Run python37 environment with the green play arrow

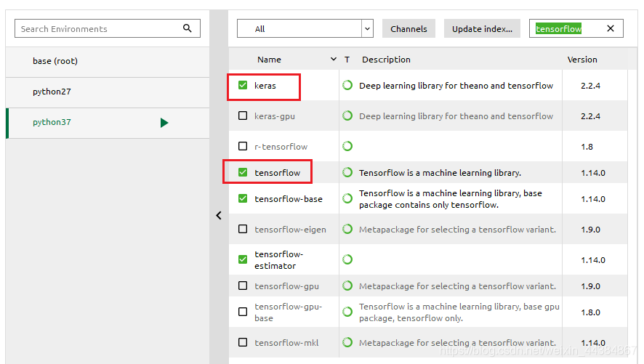pos(164,123)
